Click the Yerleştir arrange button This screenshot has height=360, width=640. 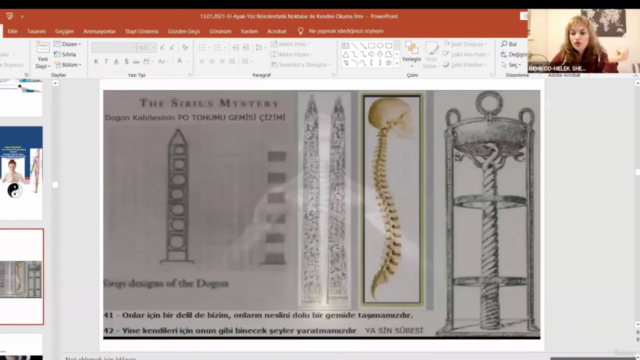click(411, 55)
